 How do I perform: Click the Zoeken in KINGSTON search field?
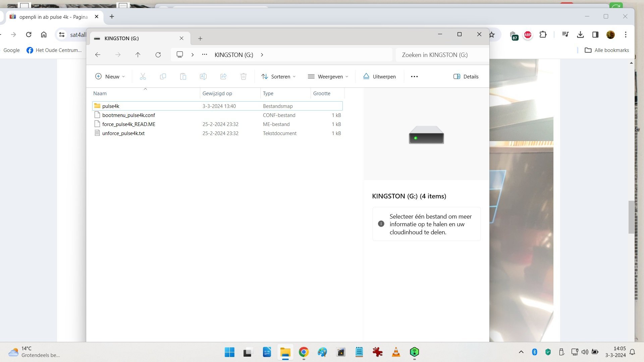point(442,55)
